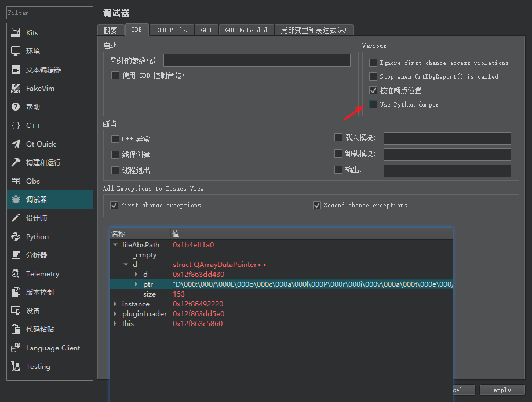Expand the instance variable node
This screenshot has width=532, height=402.
(115, 304)
